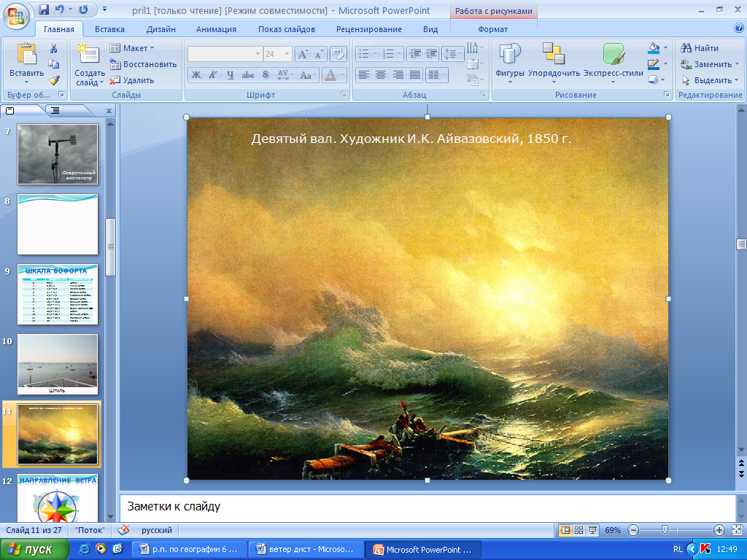Select slide 7 anemometer thumbnail

[58, 155]
